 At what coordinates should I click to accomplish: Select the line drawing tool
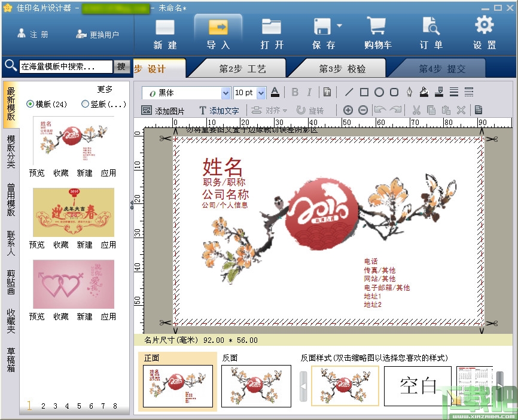click(349, 92)
